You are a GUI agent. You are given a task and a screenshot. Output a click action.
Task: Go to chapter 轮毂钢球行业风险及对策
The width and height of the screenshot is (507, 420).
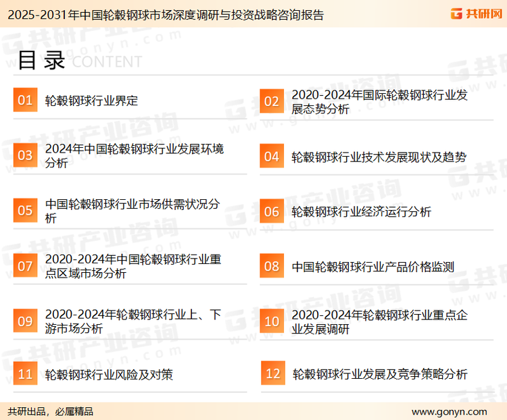tap(109, 374)
